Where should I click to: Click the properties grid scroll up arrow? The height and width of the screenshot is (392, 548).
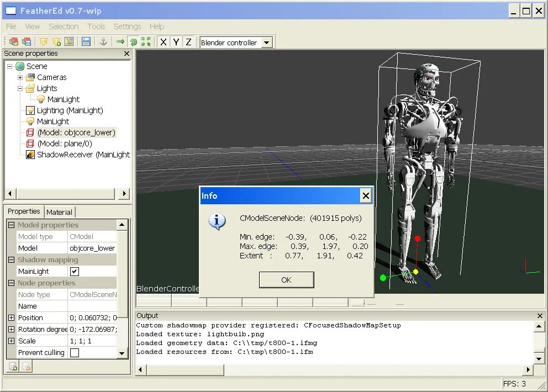pyautogui.click(x=122, y=225)
